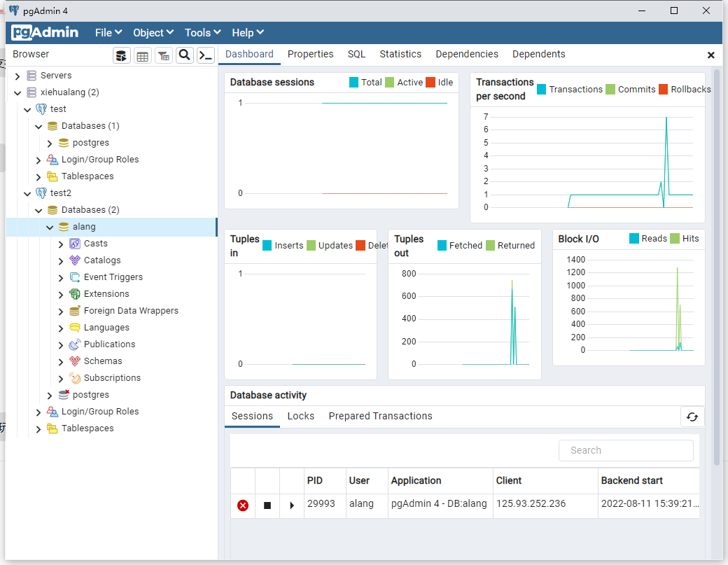
Task: Select Login/Group Roles under test
Action: point(100,159)
